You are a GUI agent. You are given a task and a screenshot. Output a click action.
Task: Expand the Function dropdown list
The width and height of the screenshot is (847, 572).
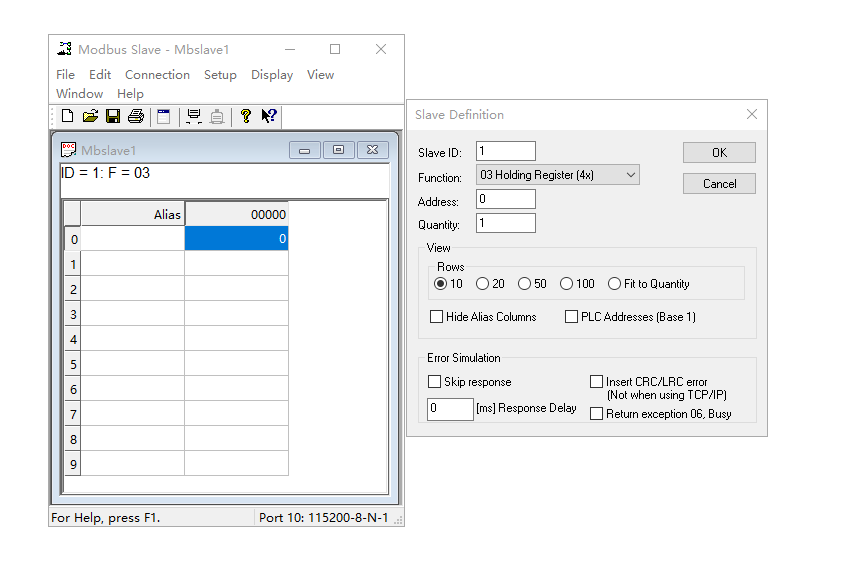click(630, 175)
